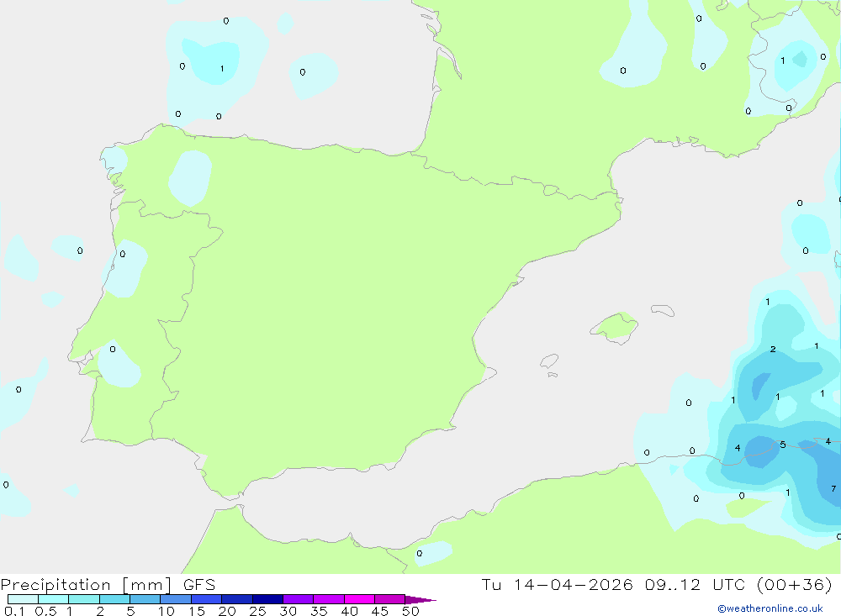Click the '7' precipitation value on map

pyautogui.click(x=833, y=488)
